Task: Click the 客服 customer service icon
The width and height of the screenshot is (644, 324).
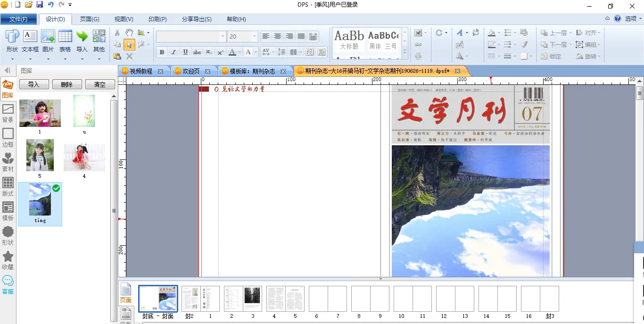Action: point(8,284)
